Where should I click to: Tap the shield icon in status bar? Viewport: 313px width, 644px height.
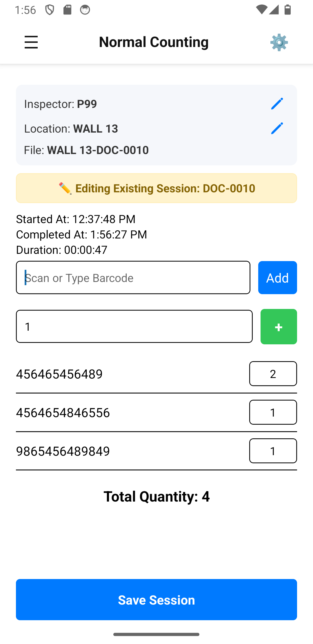coord(50,10)
